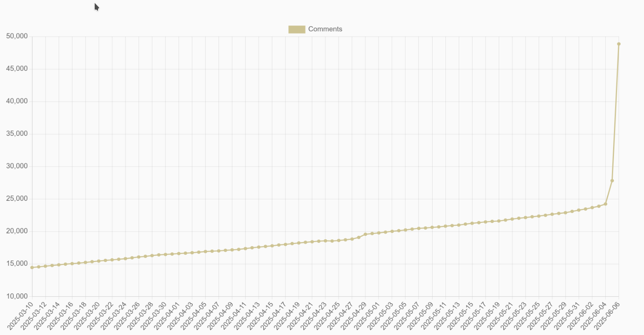This screenshot has height=335, width=644.
Task: Click the data point for 2025-04-29
Action: 365,234
